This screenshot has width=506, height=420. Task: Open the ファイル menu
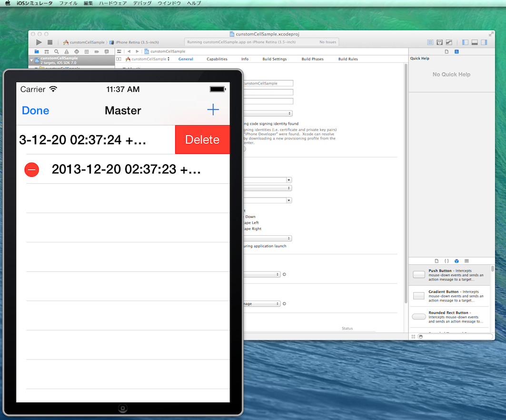68,3
